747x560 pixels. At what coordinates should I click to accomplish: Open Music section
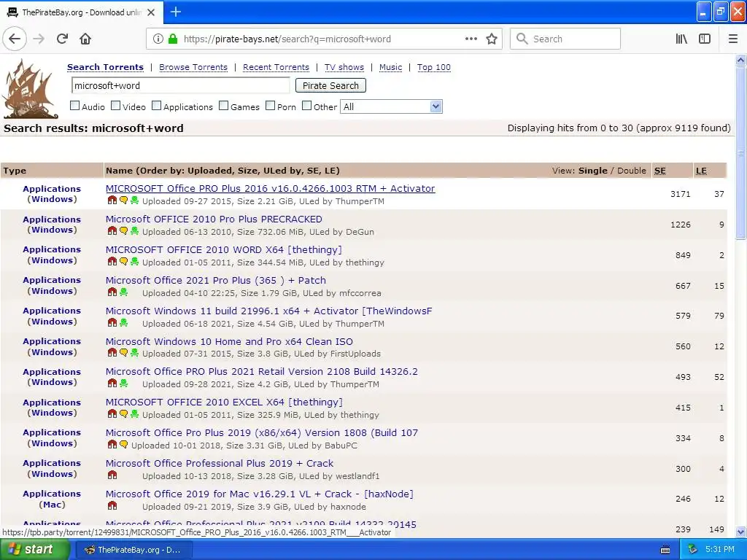391,67
